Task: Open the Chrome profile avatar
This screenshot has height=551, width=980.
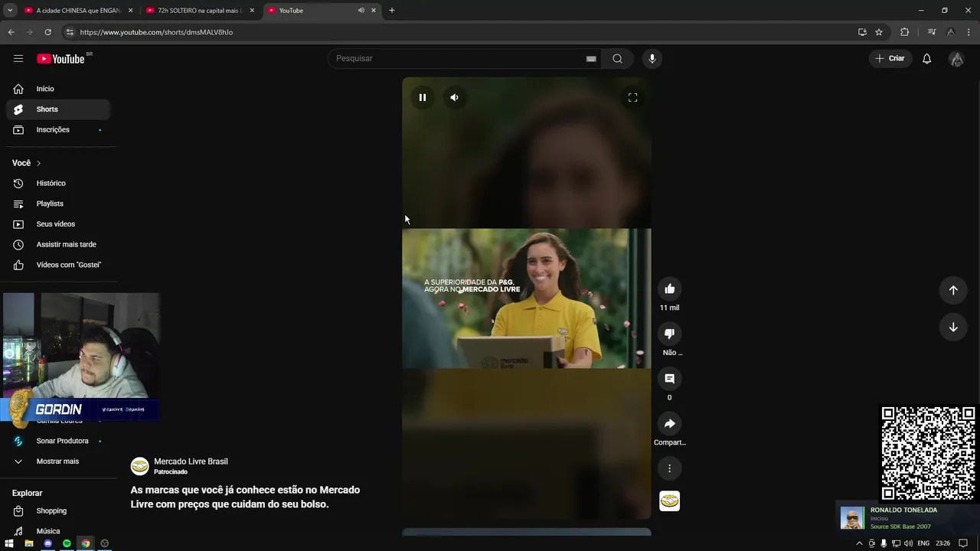Action: pos(950,32)
